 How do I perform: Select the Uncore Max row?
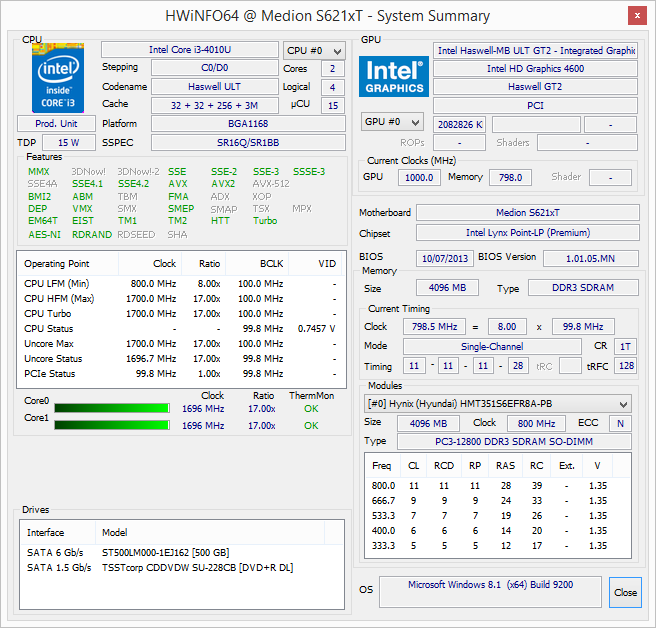tap(181, 344)
